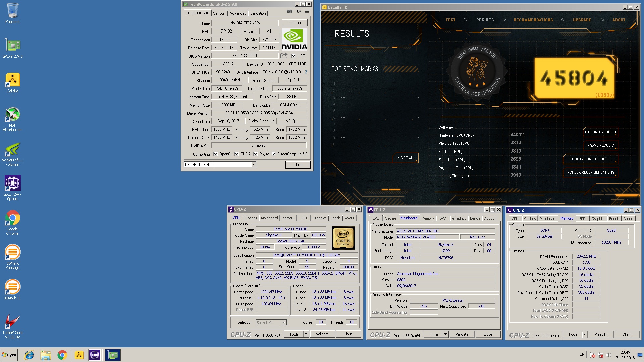Open Internet Explorer from taskbar
The height and width of the screenshot is (362, 644).
pyautogui.click(x=29, y=355)
